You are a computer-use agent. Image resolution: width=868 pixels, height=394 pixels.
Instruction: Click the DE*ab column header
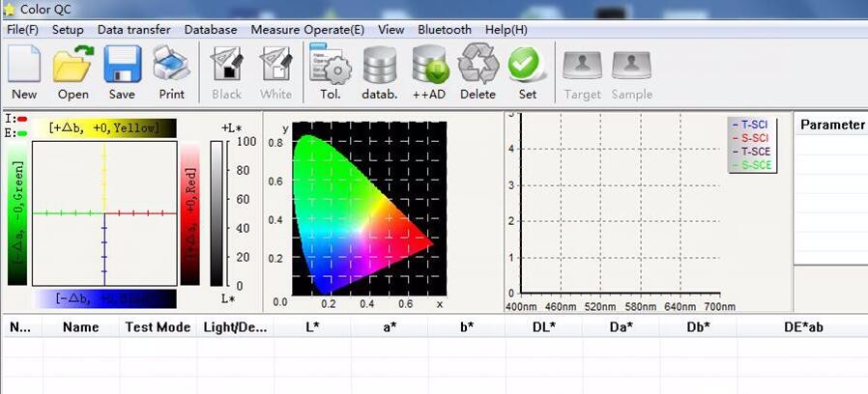point(803,327)
